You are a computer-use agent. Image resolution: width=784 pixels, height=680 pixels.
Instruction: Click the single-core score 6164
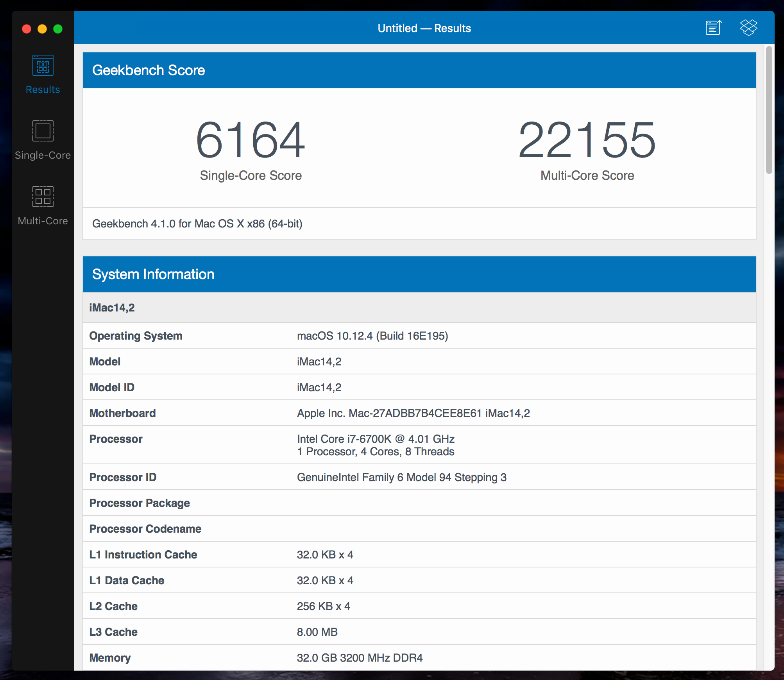(251, 140)
